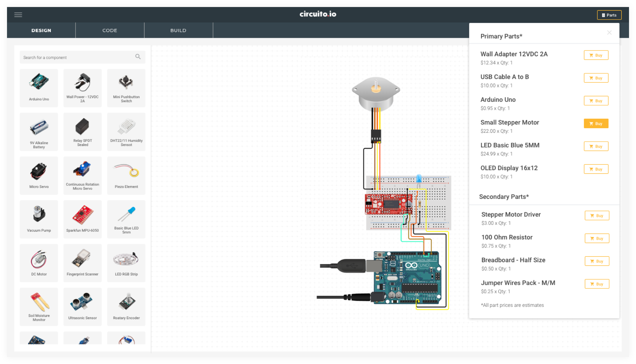Select the Fingerprint Scanner component
636x364 pixels.
coord(82,263)
